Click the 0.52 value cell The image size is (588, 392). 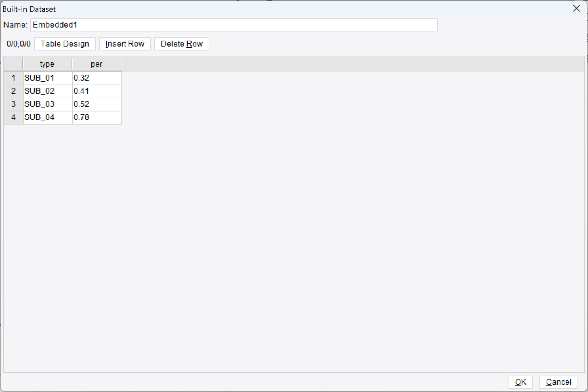pyautogui.click(x=97, y=104)
